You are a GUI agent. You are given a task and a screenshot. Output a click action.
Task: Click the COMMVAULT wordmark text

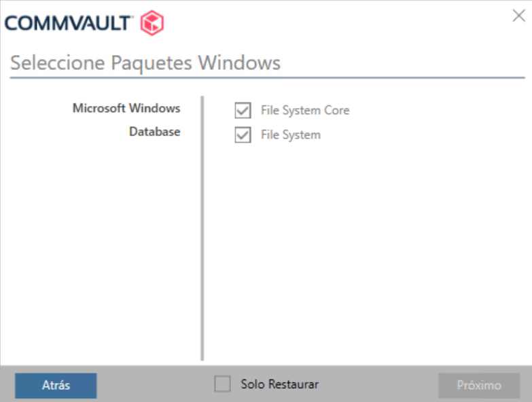67,24
